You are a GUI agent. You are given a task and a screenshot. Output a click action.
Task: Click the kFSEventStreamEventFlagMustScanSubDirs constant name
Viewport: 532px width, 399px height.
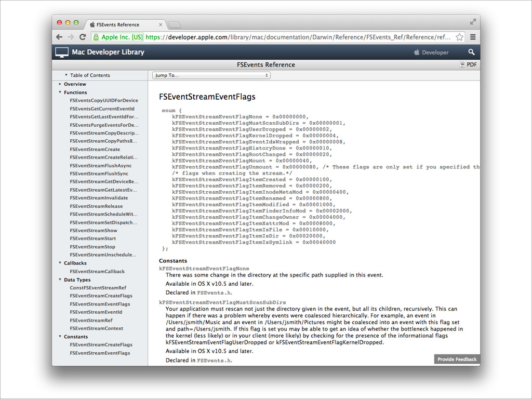click(x=222, y=302)
